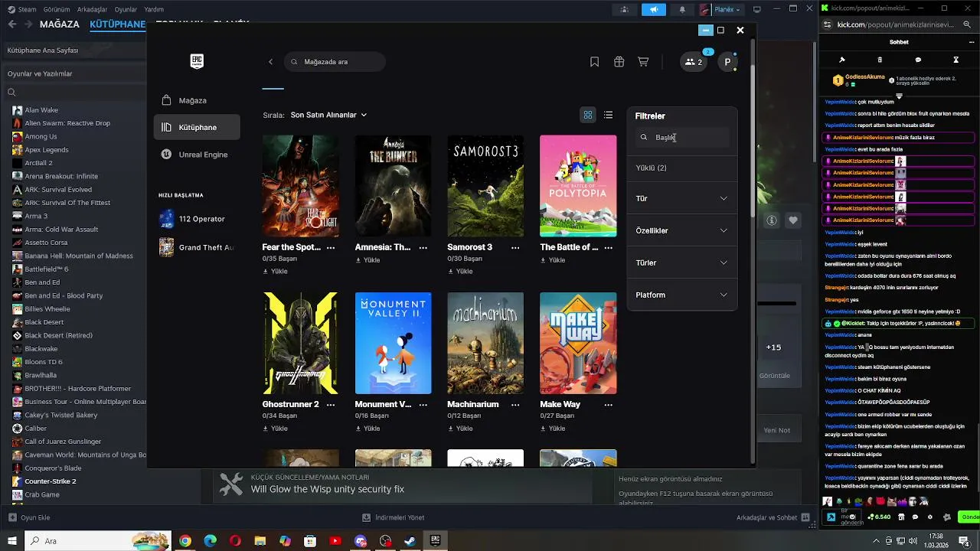Open the Son Satın Alınanlar sort dropdown
The width and height of the screenshot is (980, 551).
tap(328, 115)
